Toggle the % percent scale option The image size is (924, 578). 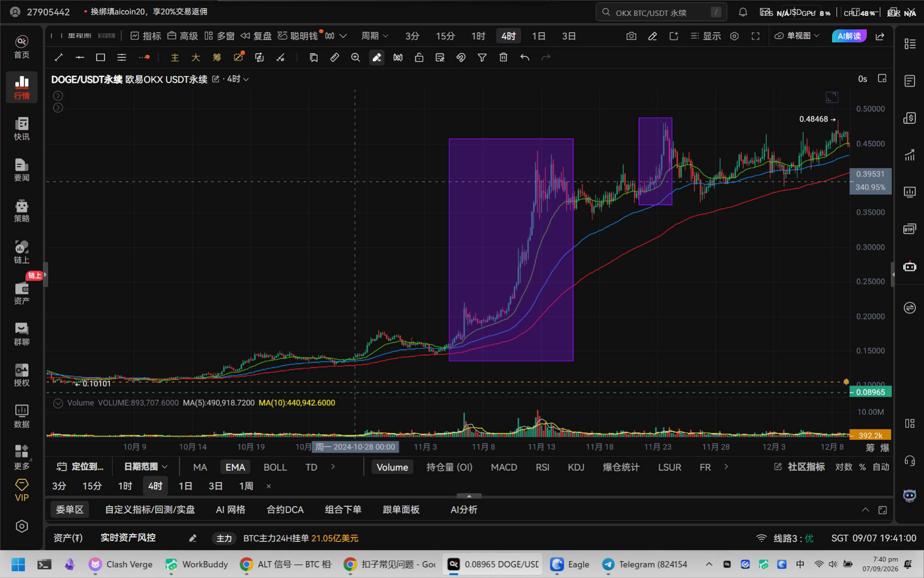[x=862, y=467]
